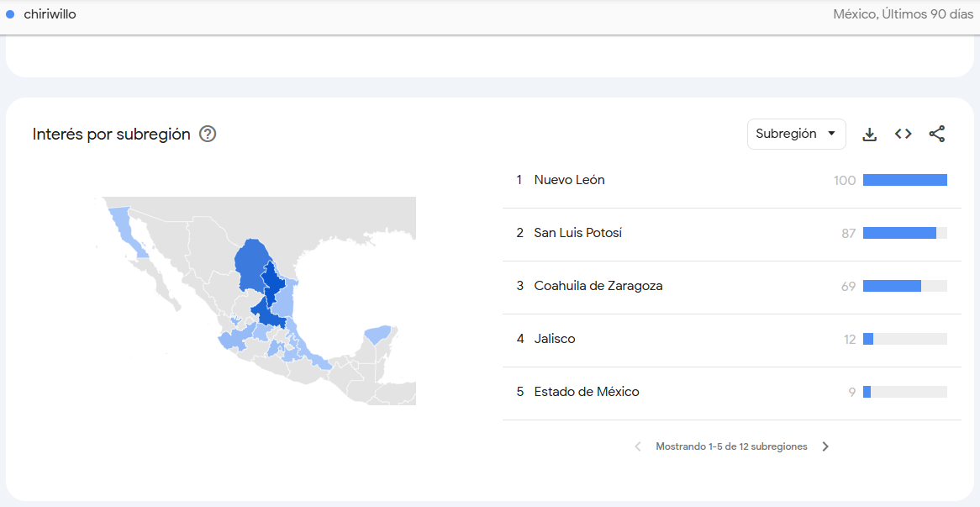The image size is (980, 507).
Task: Click Mostrando 1-5 de 12 subregiones label
Action: pos(731,446)
